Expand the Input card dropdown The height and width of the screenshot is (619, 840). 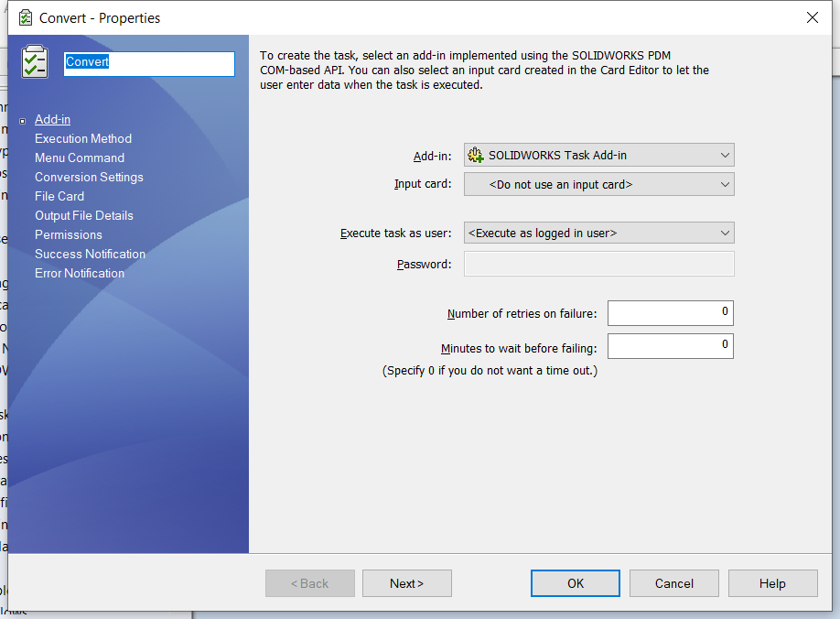[599, 184]
